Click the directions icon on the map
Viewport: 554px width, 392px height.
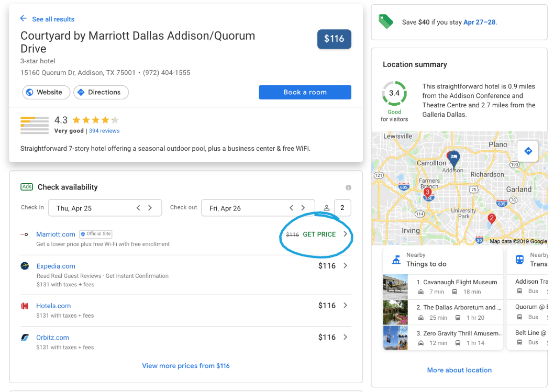(528, 151)
